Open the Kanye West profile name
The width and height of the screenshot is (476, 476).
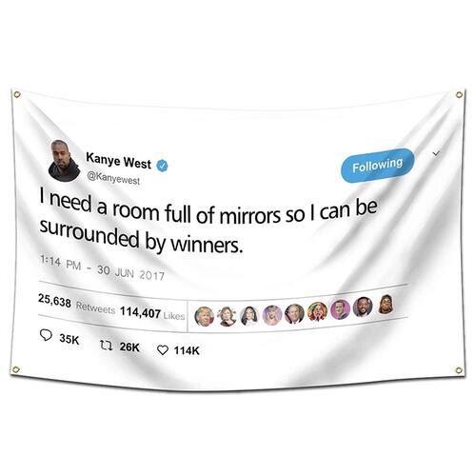coord(118,161)
